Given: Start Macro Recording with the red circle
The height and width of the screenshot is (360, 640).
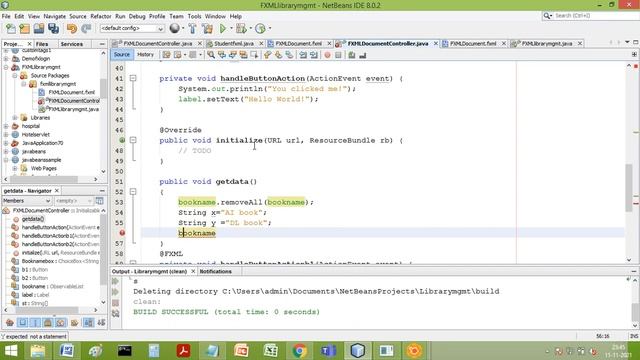Looking at the screenshot, I should click(327, 55).
